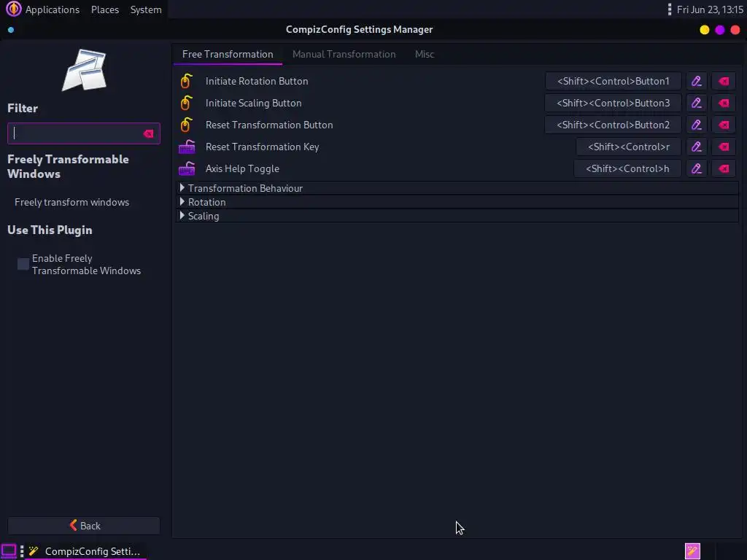Click the mouse icon beside Initiate Scaling Button
Image resolution: width=747 pixels, height=560 pixels.
click(x=186, y=103)
